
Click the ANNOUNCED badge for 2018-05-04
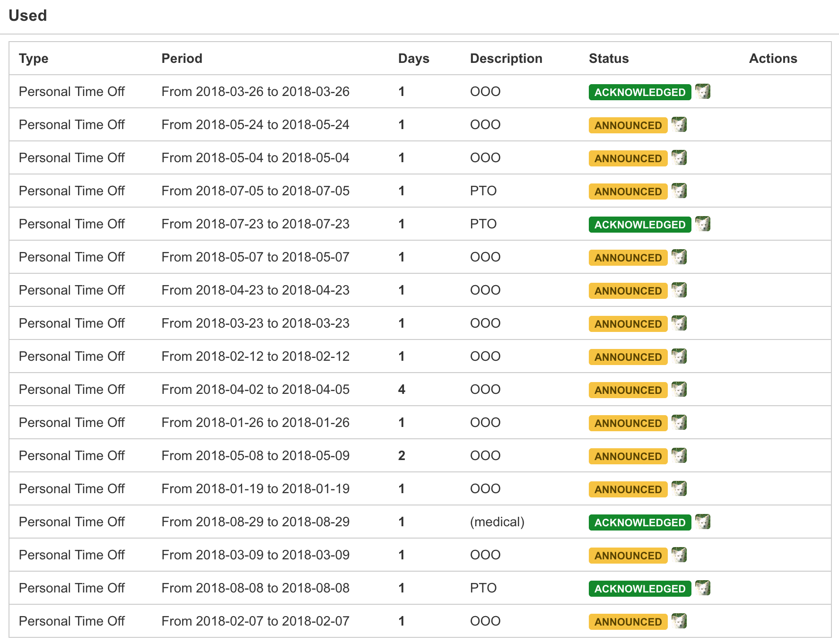point(628,158)
